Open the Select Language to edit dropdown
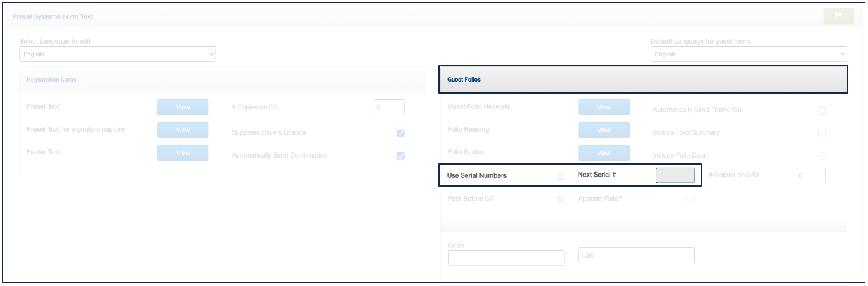 [118, 54]
